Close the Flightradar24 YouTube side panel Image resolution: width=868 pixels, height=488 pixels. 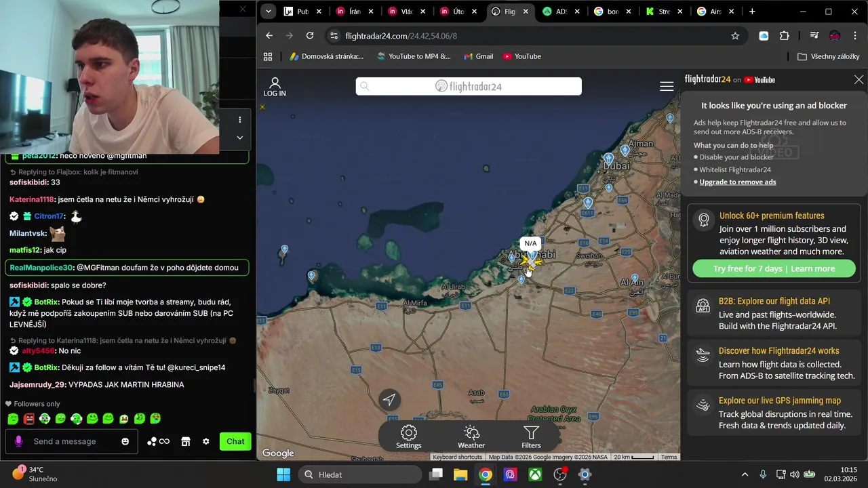coord(859,79)
